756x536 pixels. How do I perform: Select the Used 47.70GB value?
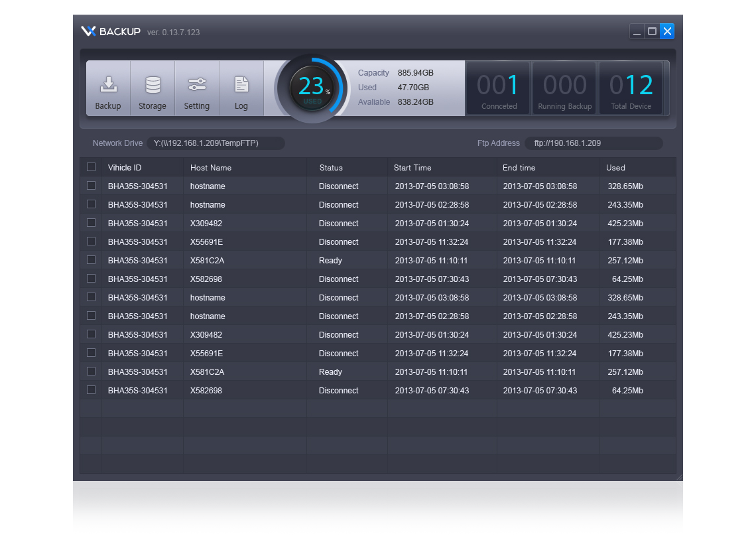click(x=413, y=88)
